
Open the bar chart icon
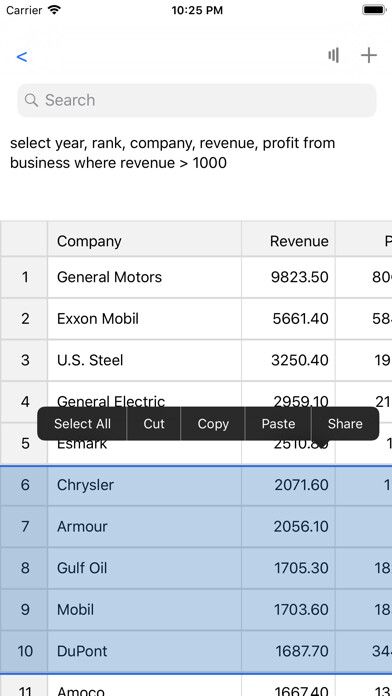pos(333,55)
